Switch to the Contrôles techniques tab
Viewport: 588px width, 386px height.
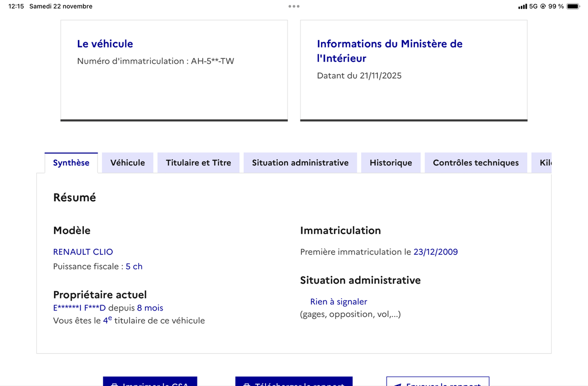pyautogui.click(x=475, y=162)
